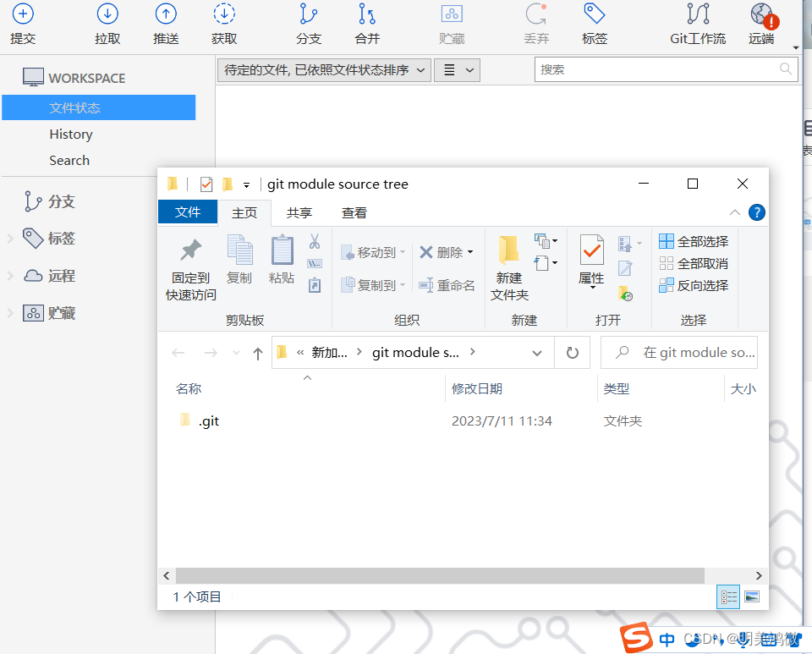Image resolution: width=812 pixels, height=654 pixels.
Task: Click the paste shortcut icon
Action: click(x=315, y=285)
